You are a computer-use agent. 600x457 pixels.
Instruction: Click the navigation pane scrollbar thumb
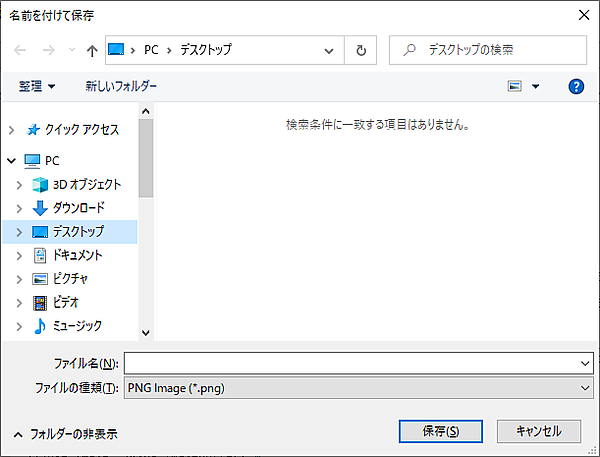pyautogui.click(x=146, y=158)
